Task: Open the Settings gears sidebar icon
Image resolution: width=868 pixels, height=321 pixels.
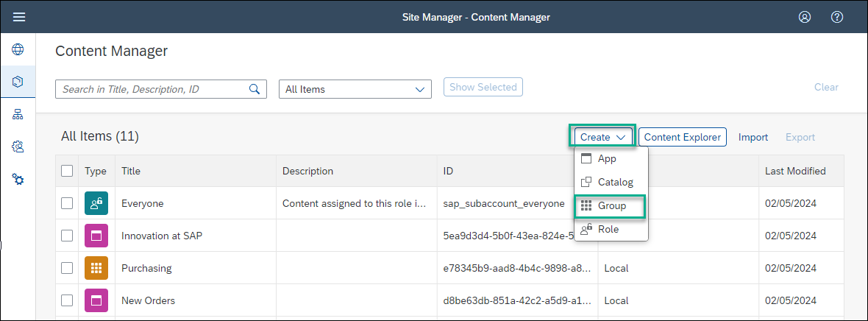Action: click(x=18, y=180)
